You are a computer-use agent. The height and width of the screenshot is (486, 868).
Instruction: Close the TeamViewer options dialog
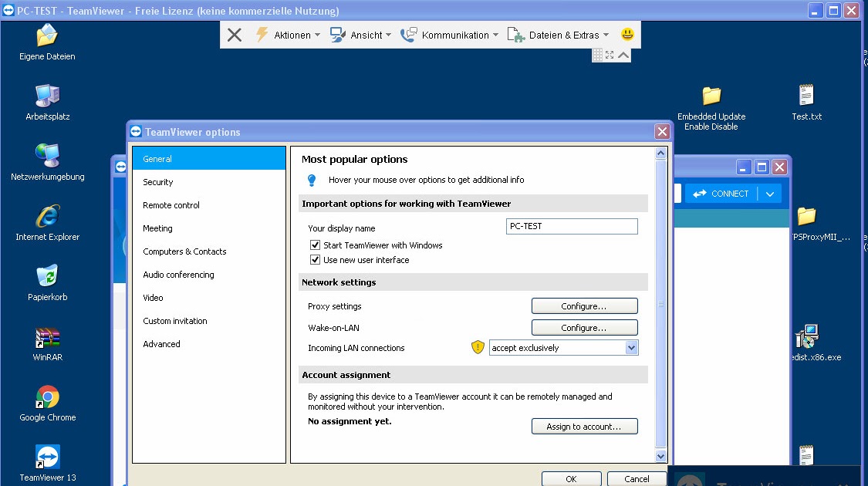click(662, 132)
